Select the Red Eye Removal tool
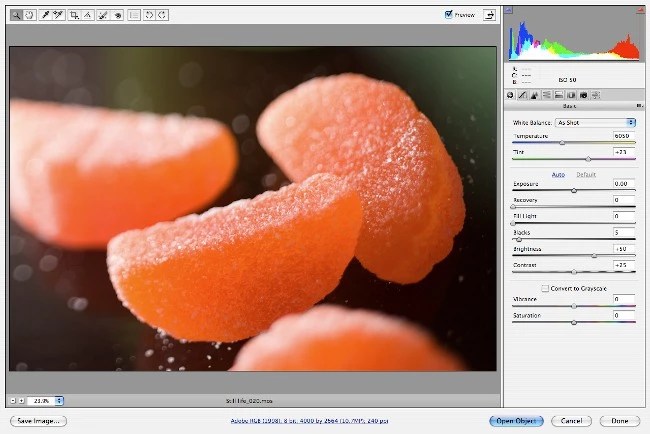 pos(118,15)
